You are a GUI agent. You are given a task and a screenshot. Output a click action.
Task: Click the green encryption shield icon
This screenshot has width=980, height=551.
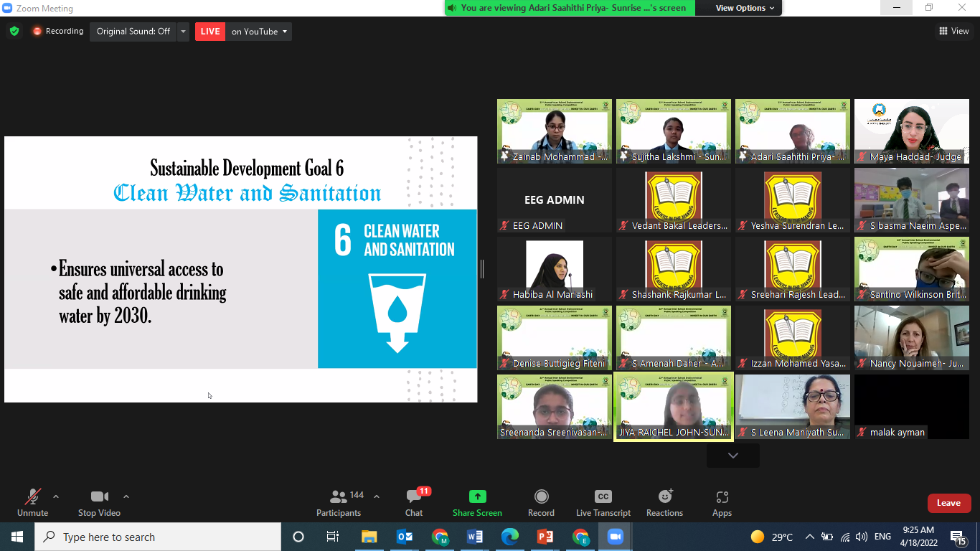point(14,32)
